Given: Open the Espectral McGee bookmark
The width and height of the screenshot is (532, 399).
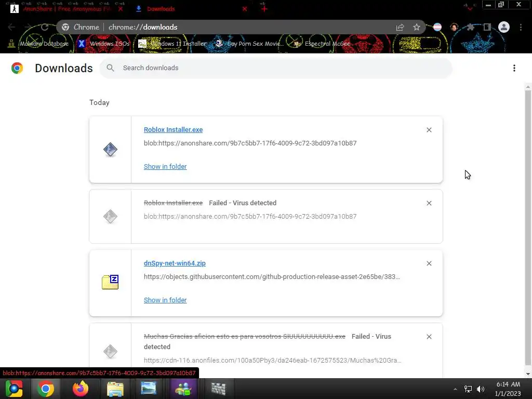Looking at the screenshot, I should 322,44.
